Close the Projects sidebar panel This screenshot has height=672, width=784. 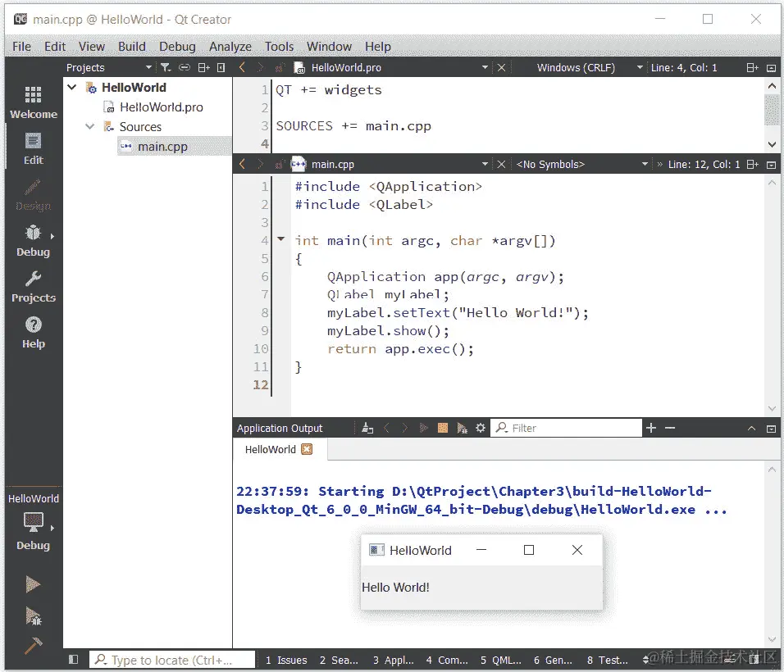point(221,67)
